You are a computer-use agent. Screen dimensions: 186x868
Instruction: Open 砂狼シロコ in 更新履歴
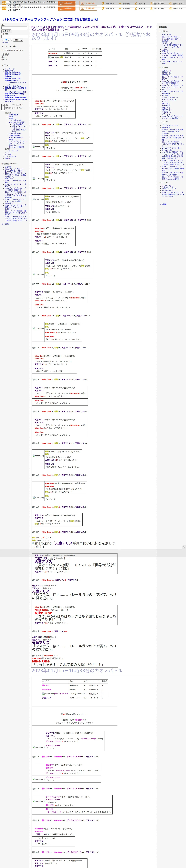[166, 108]
